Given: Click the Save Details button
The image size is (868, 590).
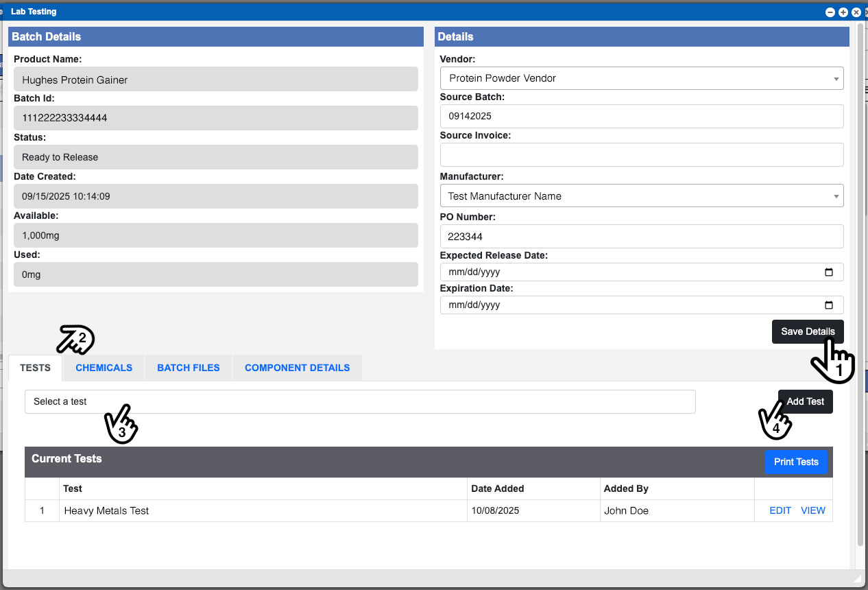Looking at the screenshot, I should click(807, 331).
